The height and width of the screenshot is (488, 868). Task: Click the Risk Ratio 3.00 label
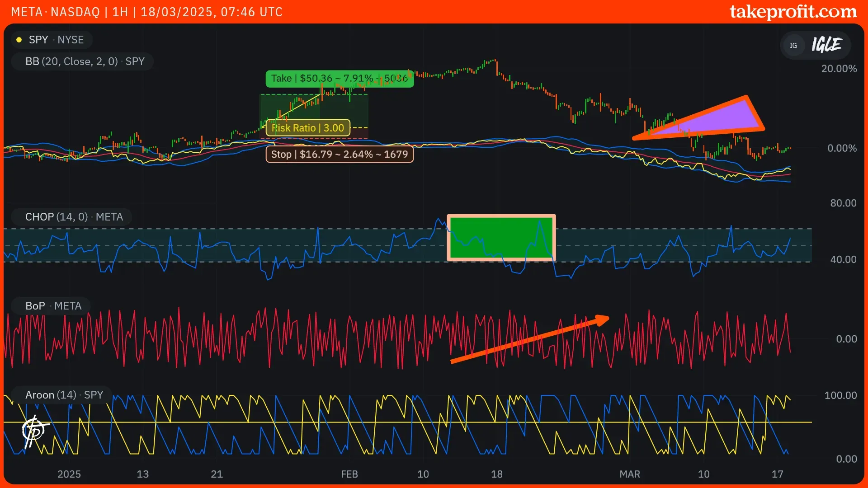(308, 128)
